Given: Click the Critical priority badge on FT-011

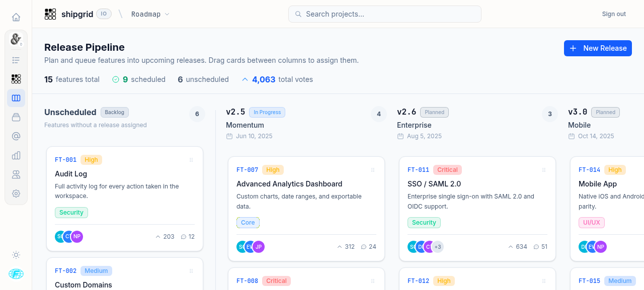Looking at the screenshot, I should coord(448,170).
